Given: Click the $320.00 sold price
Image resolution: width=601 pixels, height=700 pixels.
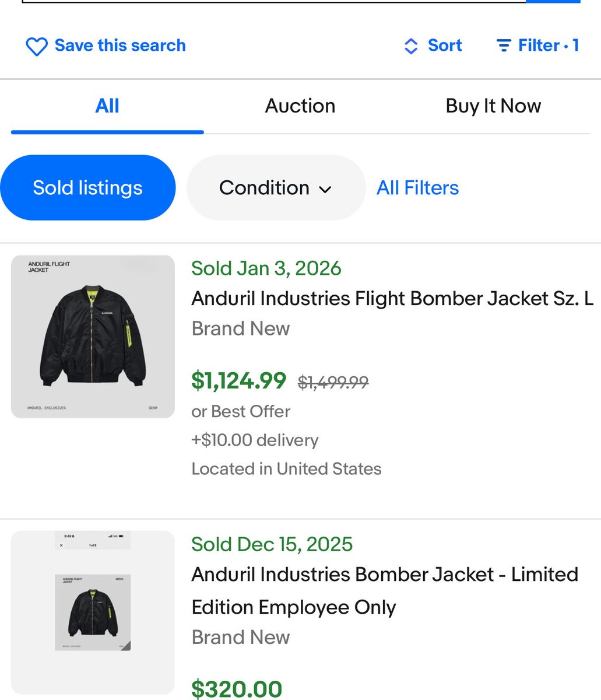Looking at the screenshot, I should (x=237, y=688).
